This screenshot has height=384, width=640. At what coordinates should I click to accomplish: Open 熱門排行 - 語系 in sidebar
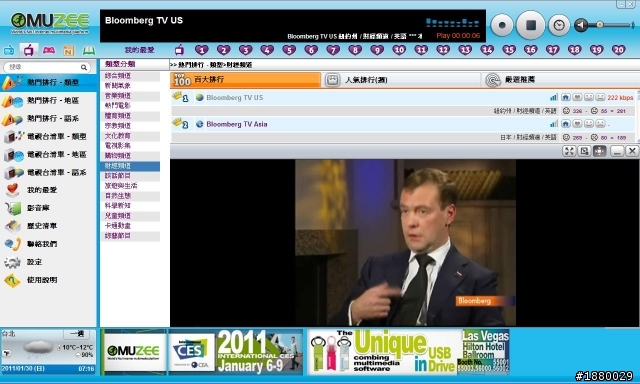click(48, 118)
